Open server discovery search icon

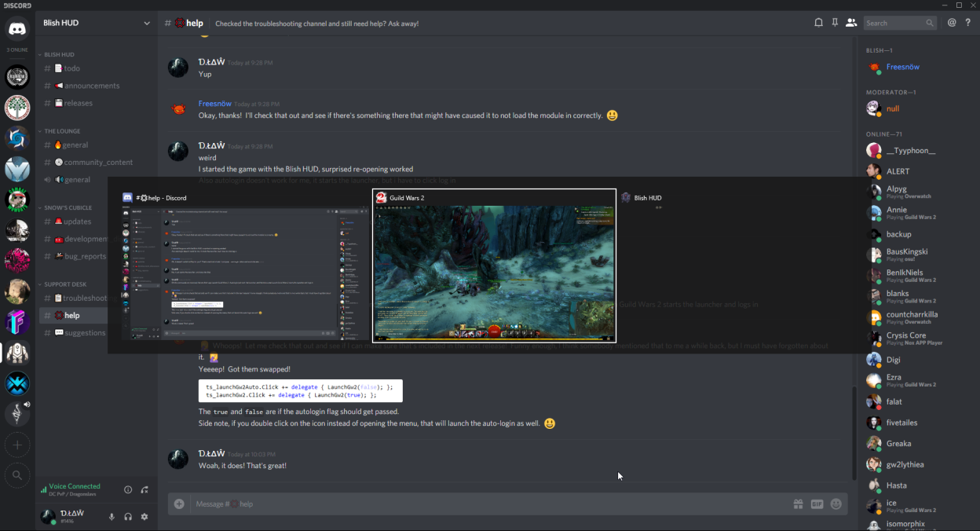(17, 475)
